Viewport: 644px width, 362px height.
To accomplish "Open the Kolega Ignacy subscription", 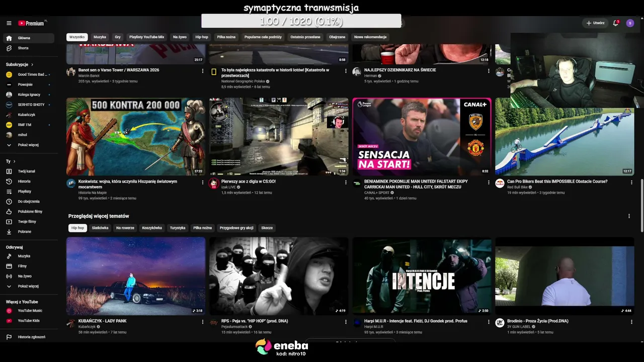I will point(29,95).
